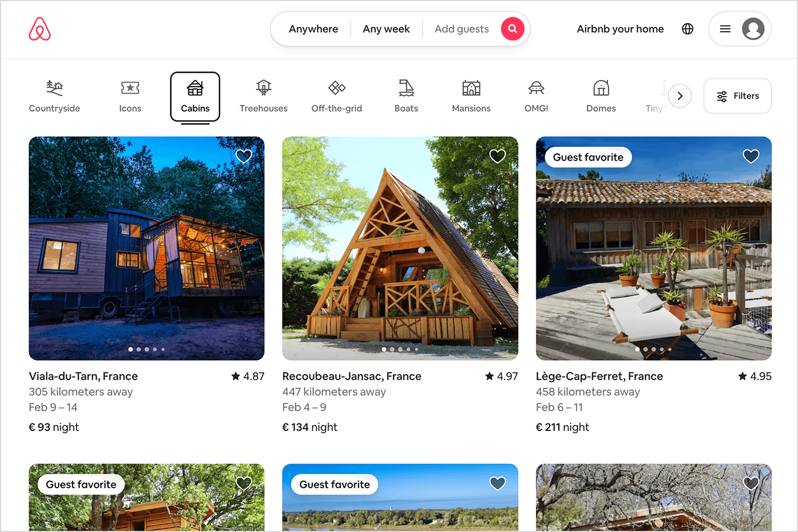The width and height of the screenshot is (798, 532).
Task: Select the Off-the-grid category
Action: point(337,97)
